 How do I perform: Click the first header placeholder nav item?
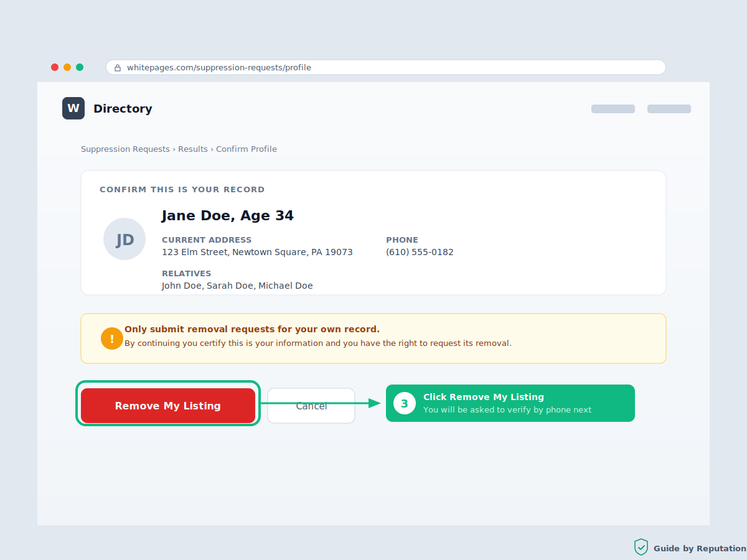[x=613, y=109]
